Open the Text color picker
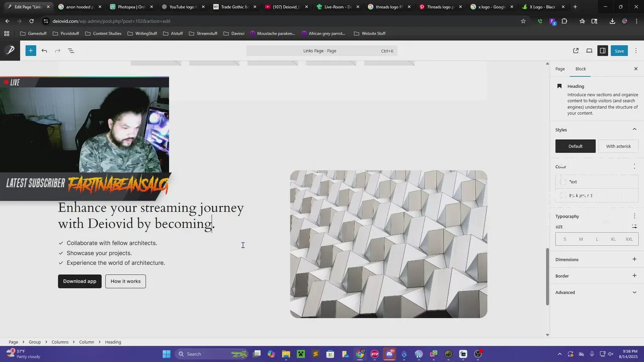The height and width of the screenshot is (362, 644). 597,182
